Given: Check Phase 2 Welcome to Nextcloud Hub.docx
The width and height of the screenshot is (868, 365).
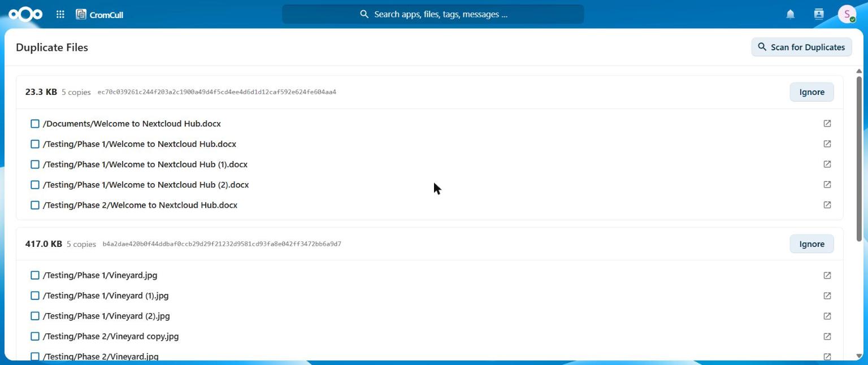Looking at the screenshot, I should coord(35,205).
